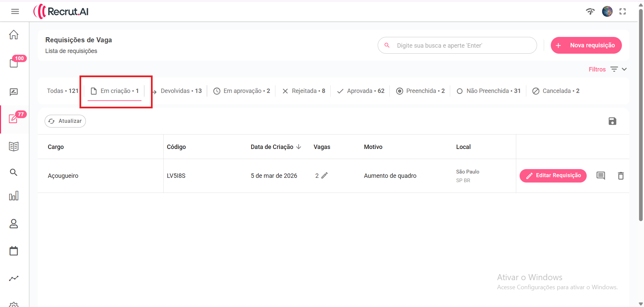Click the Nova requisição button
Image resolution: width=644 pixels, height=307 pixels.
point(586,45)
